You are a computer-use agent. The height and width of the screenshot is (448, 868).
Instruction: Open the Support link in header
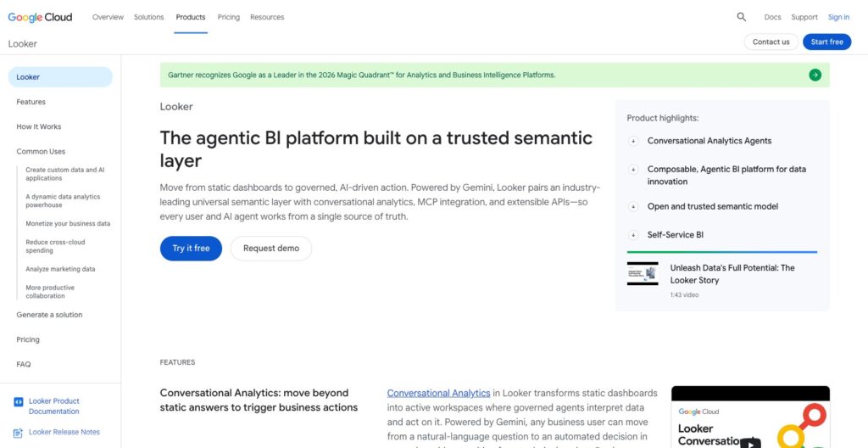804,17
